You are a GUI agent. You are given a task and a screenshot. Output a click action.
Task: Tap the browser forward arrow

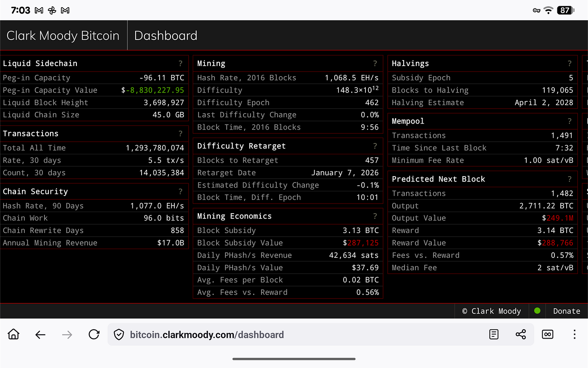click(x=67, y=334)
